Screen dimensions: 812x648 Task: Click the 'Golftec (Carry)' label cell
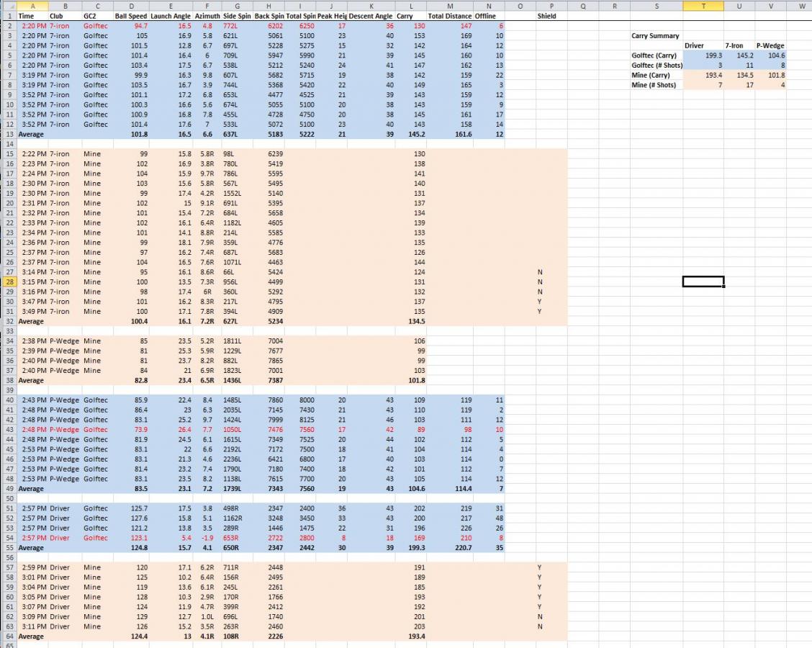tap(656, 55)
